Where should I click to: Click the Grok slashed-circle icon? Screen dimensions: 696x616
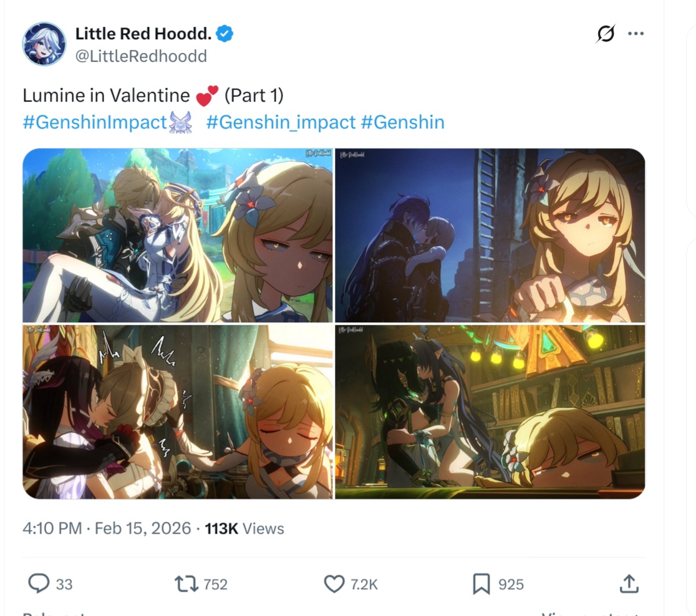606,33
